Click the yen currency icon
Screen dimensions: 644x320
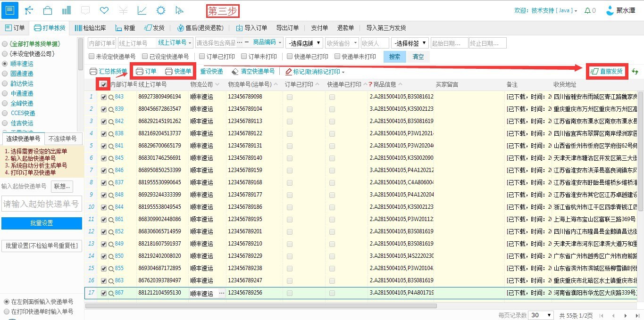pos(123,10)
